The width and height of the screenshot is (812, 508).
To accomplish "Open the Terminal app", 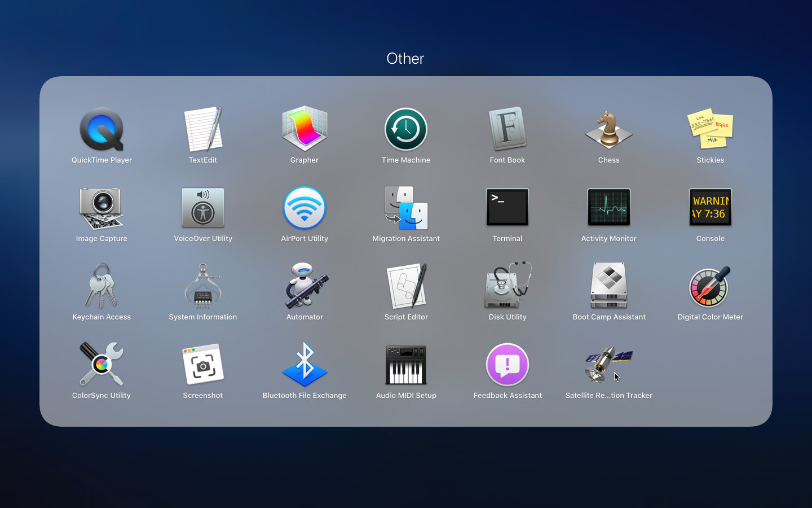I will coord(507,208).
